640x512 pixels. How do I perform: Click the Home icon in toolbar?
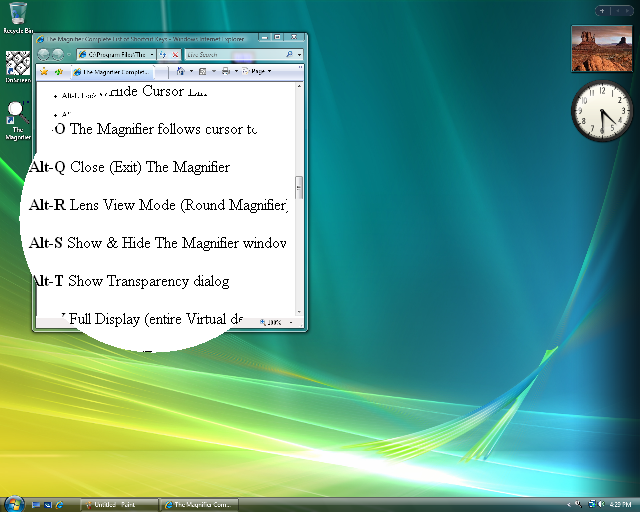180,72
